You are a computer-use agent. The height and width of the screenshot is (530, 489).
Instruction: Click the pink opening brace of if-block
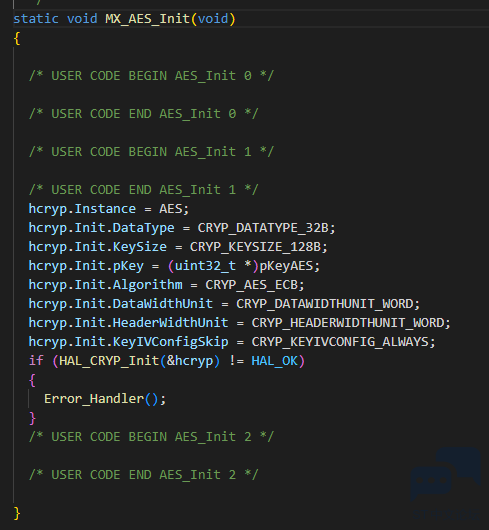pyautogui.click(x=32, y=380)
